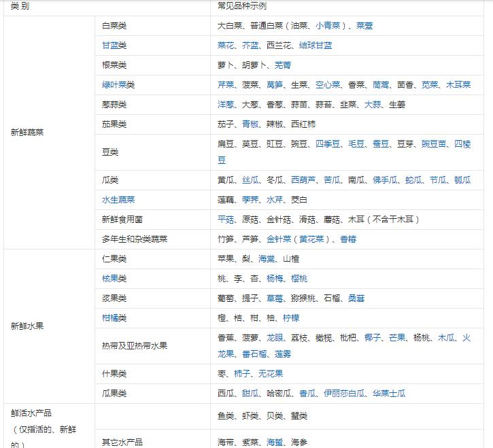The height and width of the screenshot is (448, 493).
Task: Open the 四季豆 link
Action: 328,144
